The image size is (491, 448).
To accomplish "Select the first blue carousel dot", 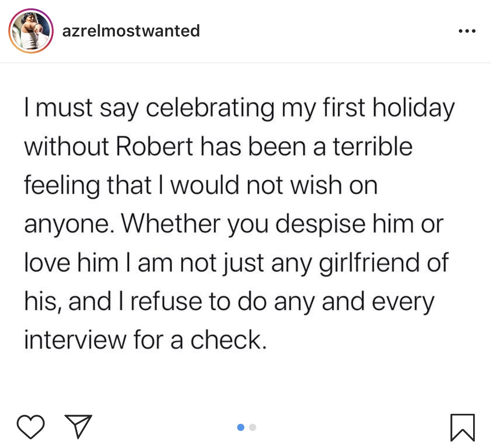I will coord(240,427).
